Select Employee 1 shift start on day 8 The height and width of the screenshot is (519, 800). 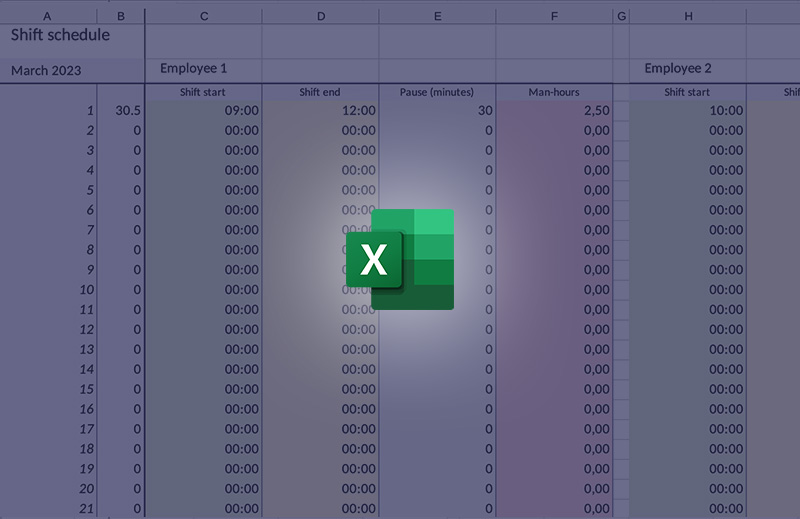coord(204,250)
